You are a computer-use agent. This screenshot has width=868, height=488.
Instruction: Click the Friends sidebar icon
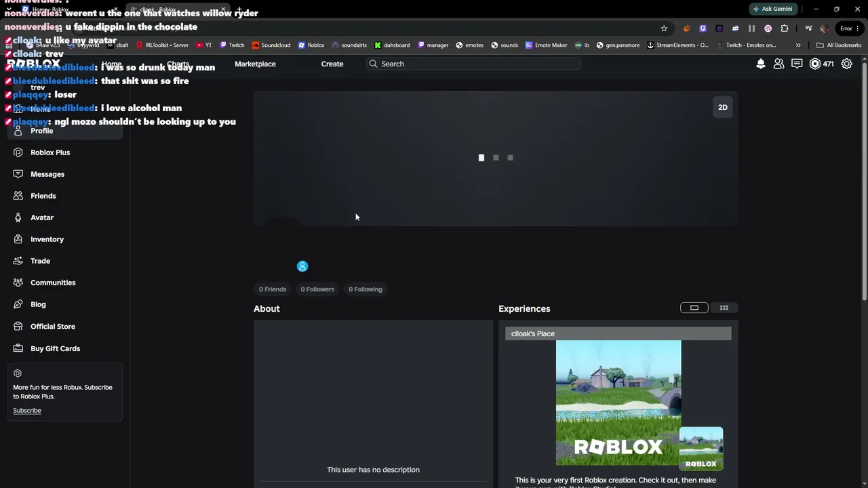(18, 196)
